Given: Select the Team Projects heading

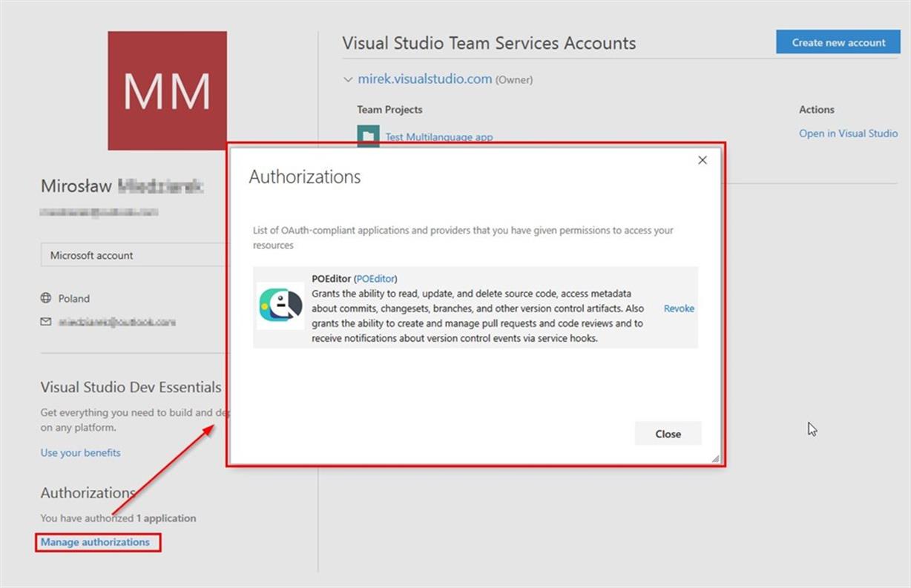Looking at the screenshot, I should tap(389, 109).
